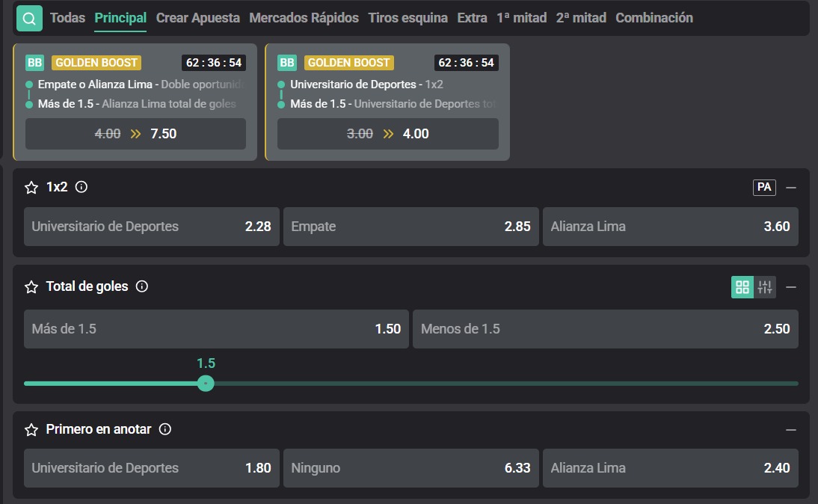Go to the Tiros esquina tab
818x504 pixels.
coord(408,18)
